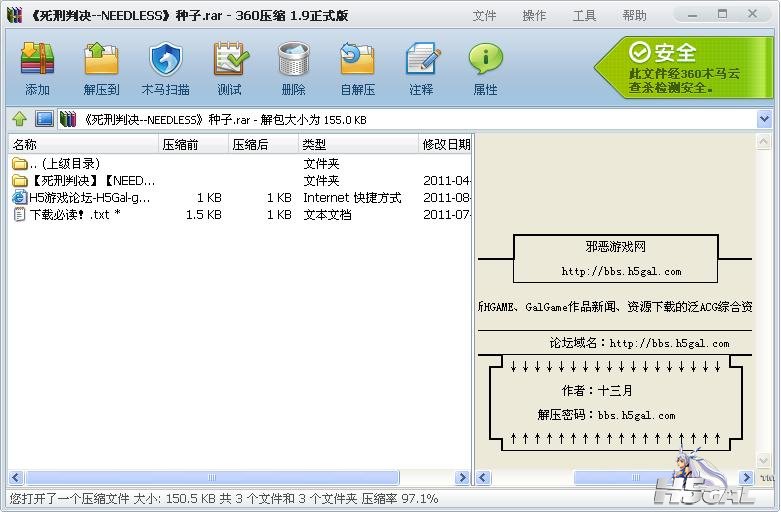
Task: Sort files by 名称 column header
Action: click(x=80, y=144)
